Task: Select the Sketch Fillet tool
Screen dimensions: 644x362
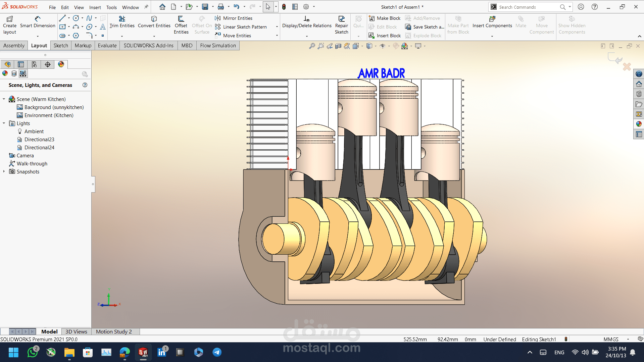Action: (x=89, y=36)
